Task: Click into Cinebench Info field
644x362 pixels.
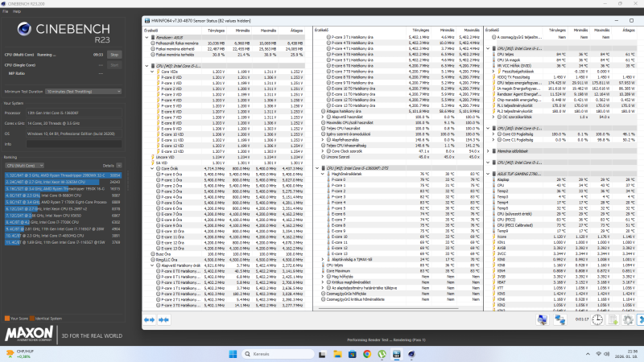Action: pos(74,144)
